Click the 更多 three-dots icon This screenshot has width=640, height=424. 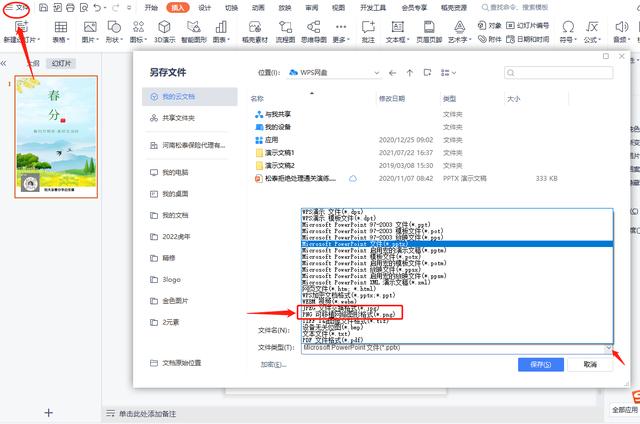341,27
